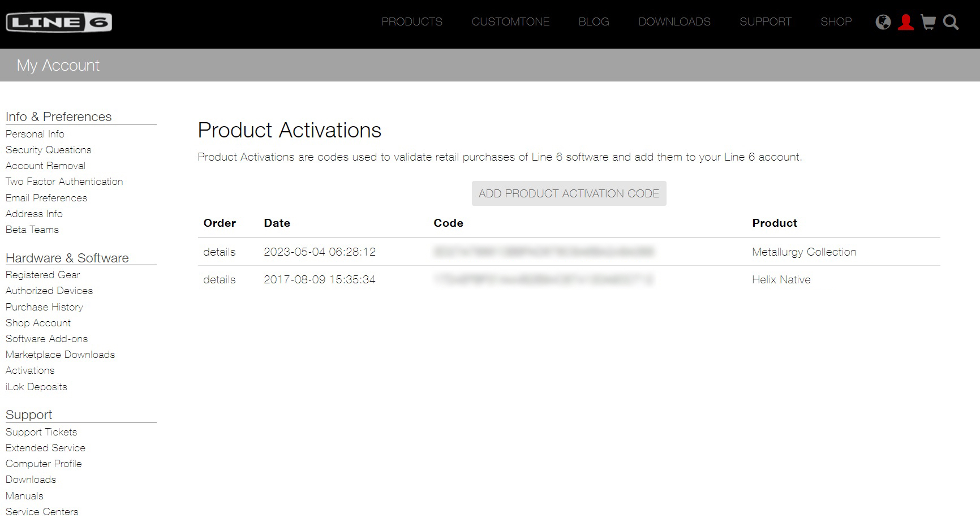Click ADD PRODUCT ACTIVATION CODE
Screen dimensions: 980x518
coord(569,193)
